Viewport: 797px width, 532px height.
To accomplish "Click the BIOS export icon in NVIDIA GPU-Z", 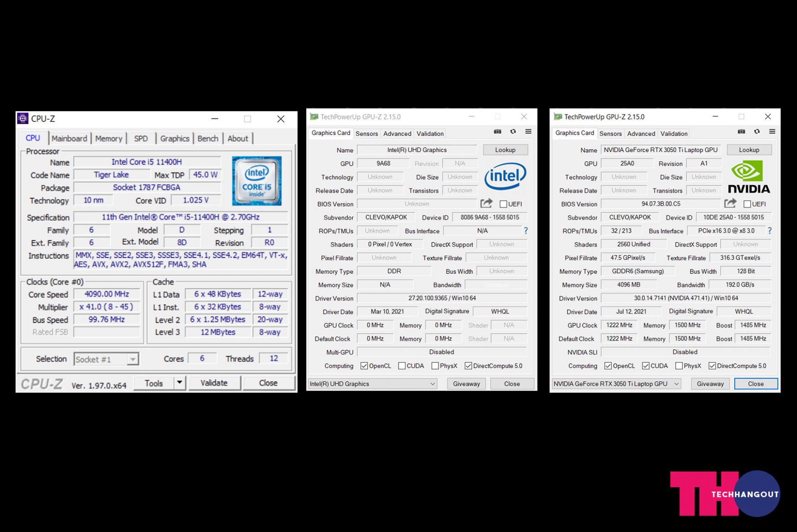I will (x=730, y=203).
